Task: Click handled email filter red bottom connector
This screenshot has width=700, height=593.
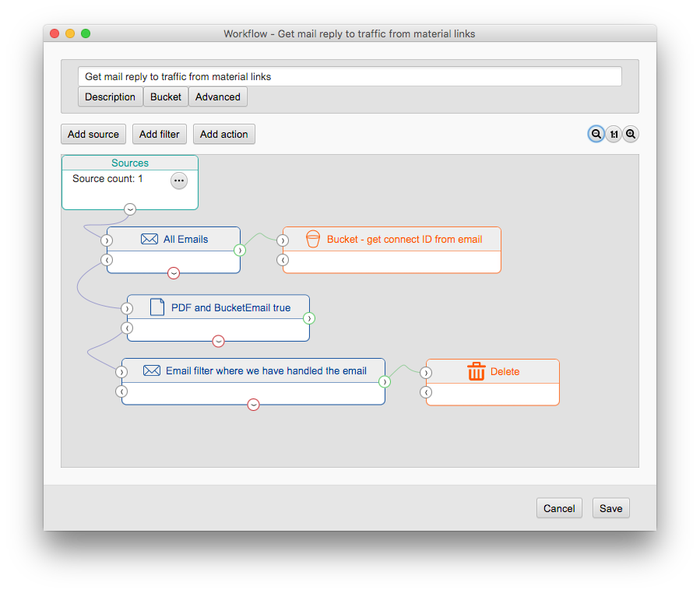Action: (254, 405)
